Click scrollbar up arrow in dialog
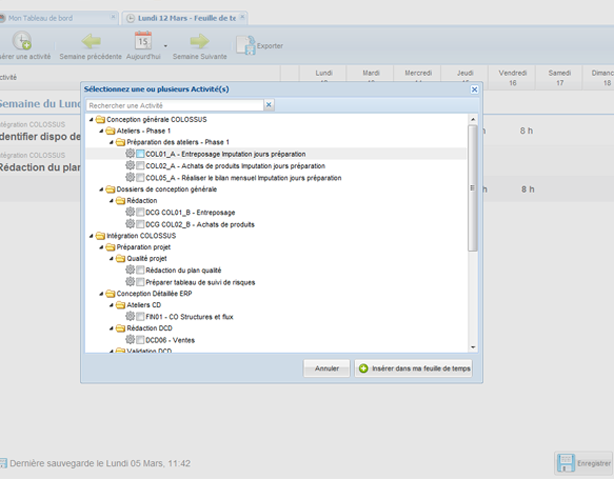This screenshot has height=479, width=614. pyautogui.click(x=473, y=119)
